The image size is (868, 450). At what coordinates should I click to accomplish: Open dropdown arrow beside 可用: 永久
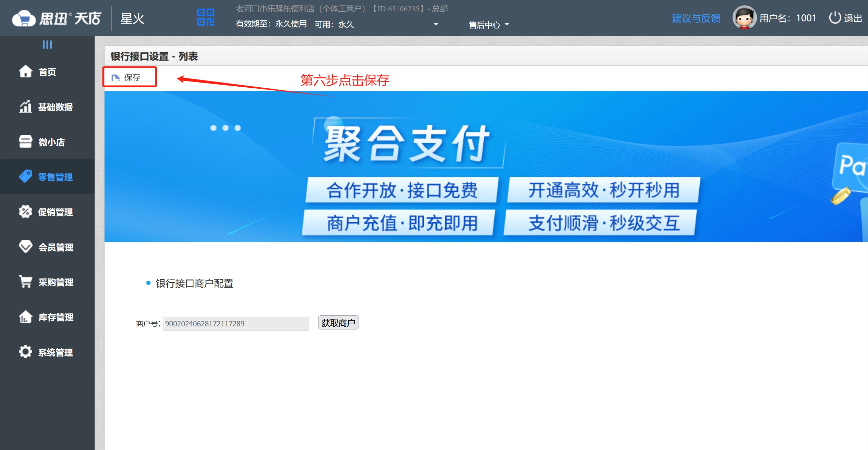[436, 24]
